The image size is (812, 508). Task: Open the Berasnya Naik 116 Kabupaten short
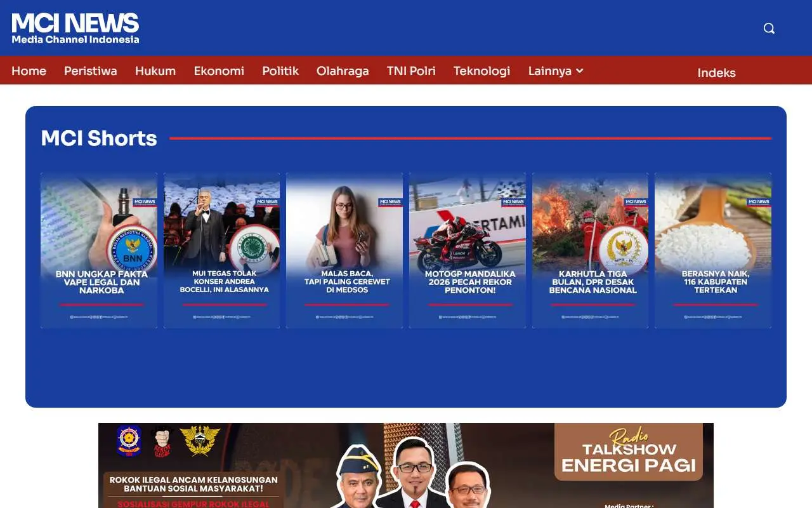coord(713,250)
